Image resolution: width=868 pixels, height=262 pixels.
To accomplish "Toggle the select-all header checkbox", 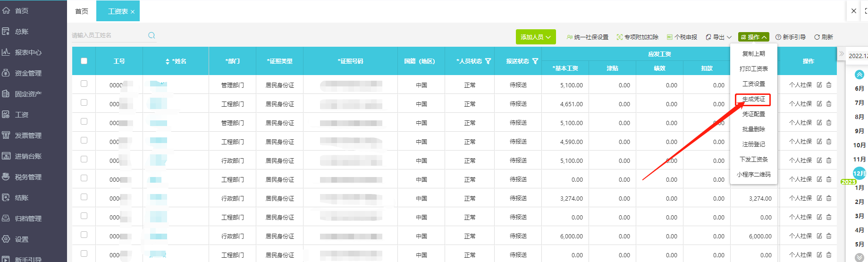I will 84,61.
